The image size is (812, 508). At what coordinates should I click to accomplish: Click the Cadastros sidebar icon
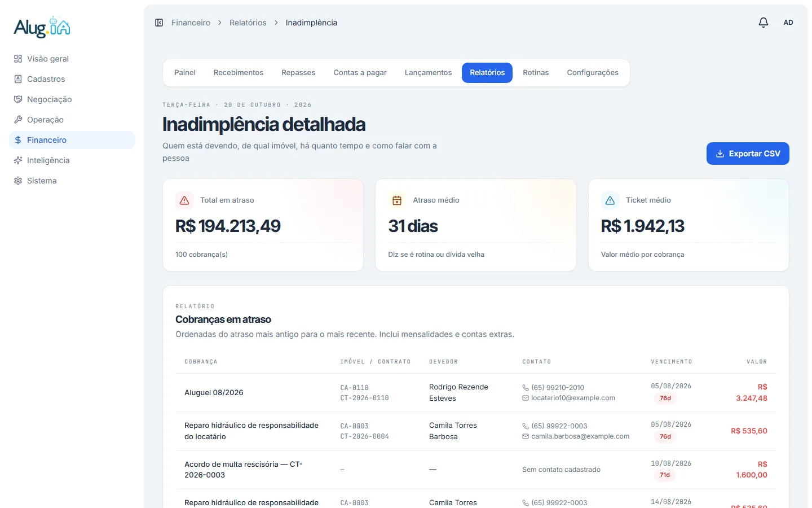click(x=18, y=79)
